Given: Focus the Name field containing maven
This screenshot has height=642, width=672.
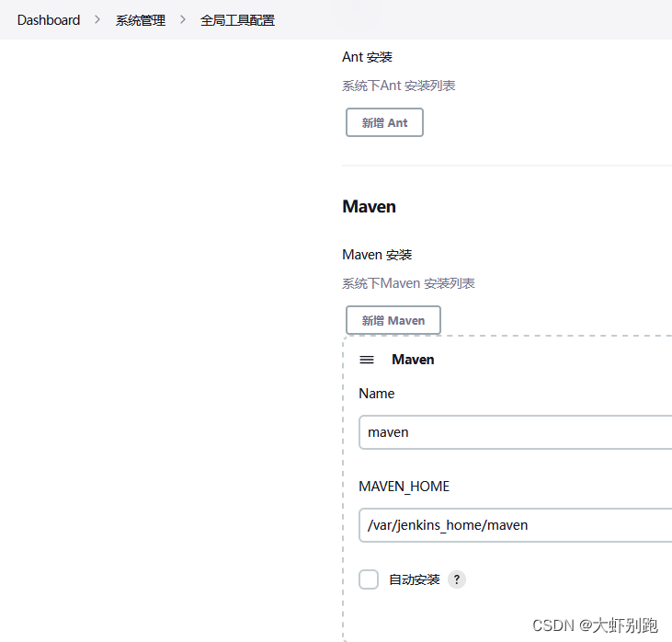Looking at the screenshot, I should (515, 431).
